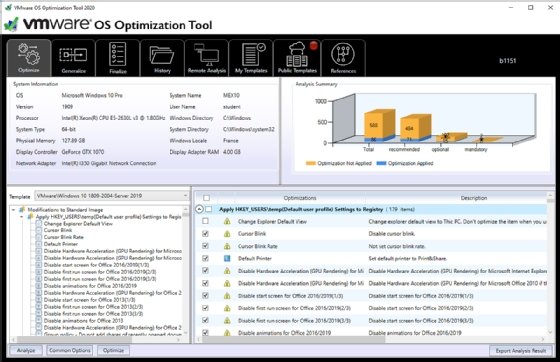Toggle the Apply HKEY_USERS group checkbox
The height and width of the screenshot is (362, 560).
209,209
